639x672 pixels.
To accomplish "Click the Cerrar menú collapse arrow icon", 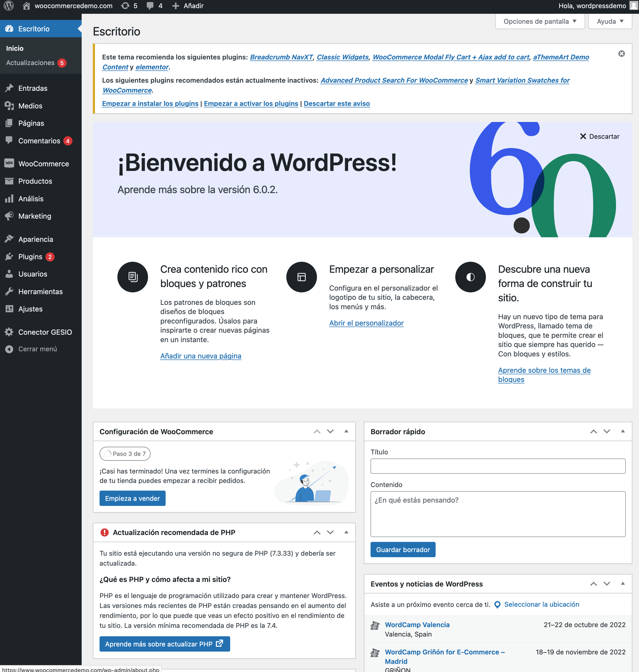I will (9, 349).
